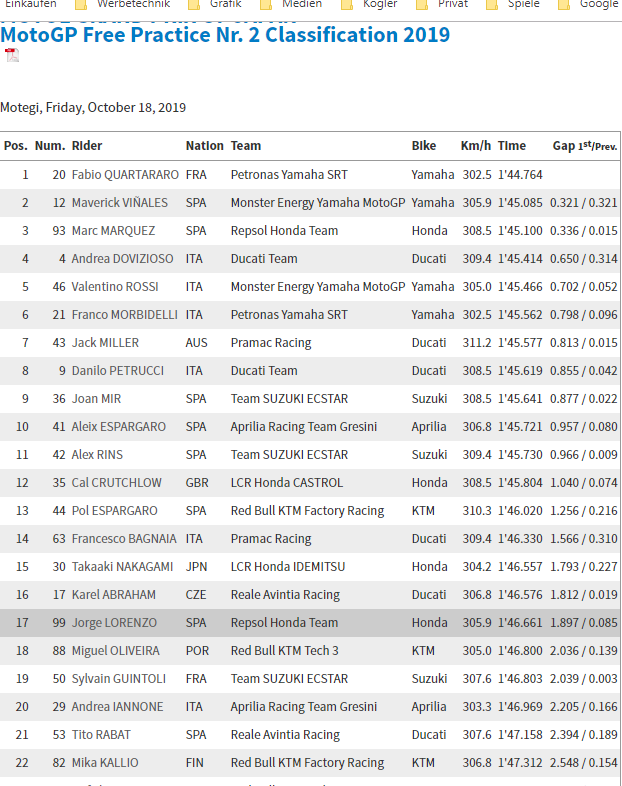Click the gap value 2.548 / 0.154
Viewport: 622px width, 786px height.
583,763
